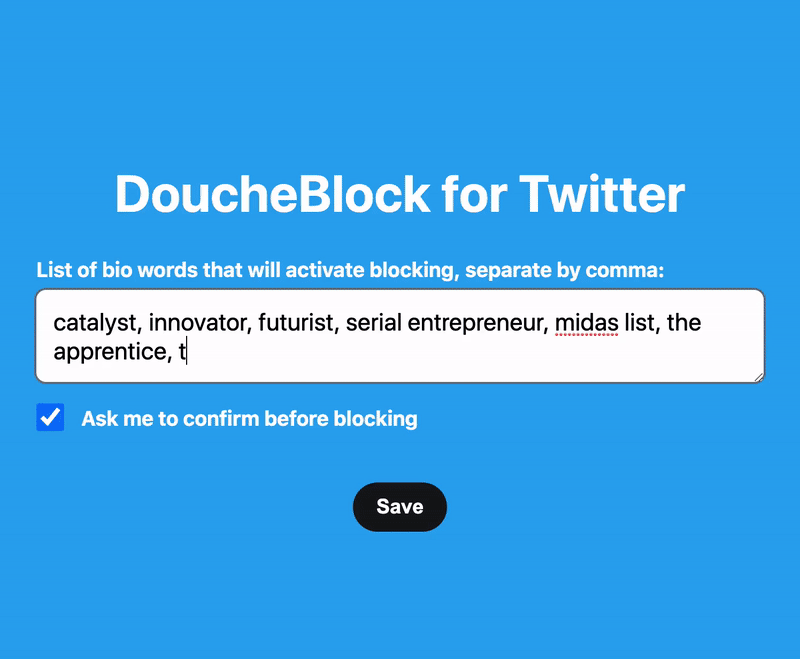
Task: Place cursor in the word 'futurist'
Action: [x=296, y=323]
